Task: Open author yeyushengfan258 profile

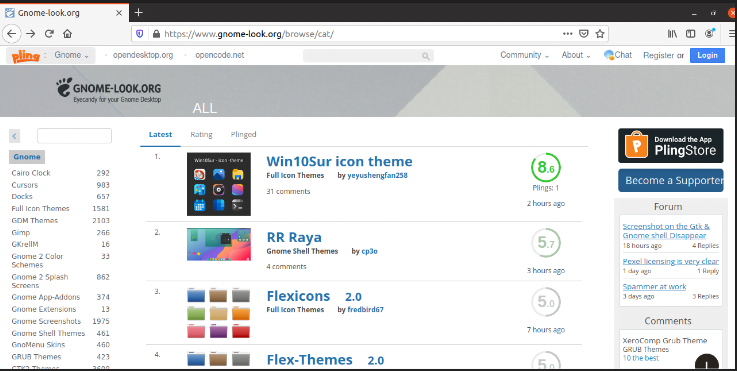Action: point(377,175)
